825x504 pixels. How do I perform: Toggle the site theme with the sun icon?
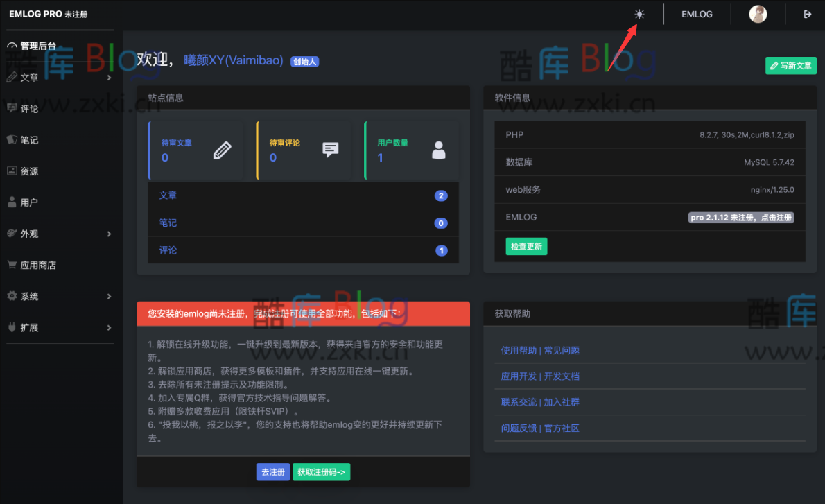[639, 13]
